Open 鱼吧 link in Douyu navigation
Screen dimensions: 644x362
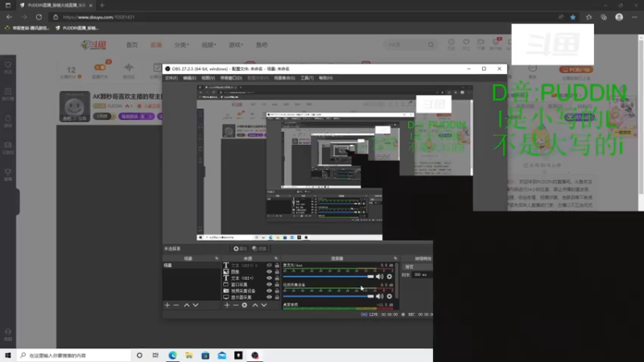262,45
